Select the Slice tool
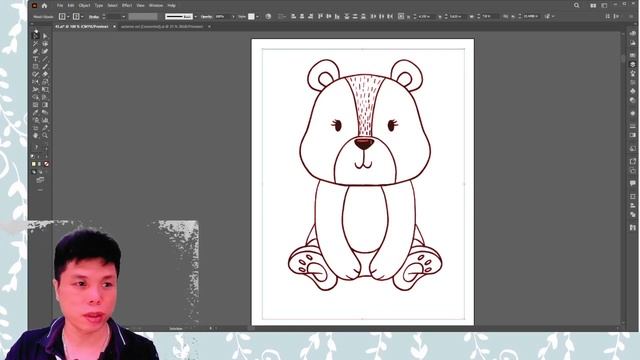 (x=45, y=128)
